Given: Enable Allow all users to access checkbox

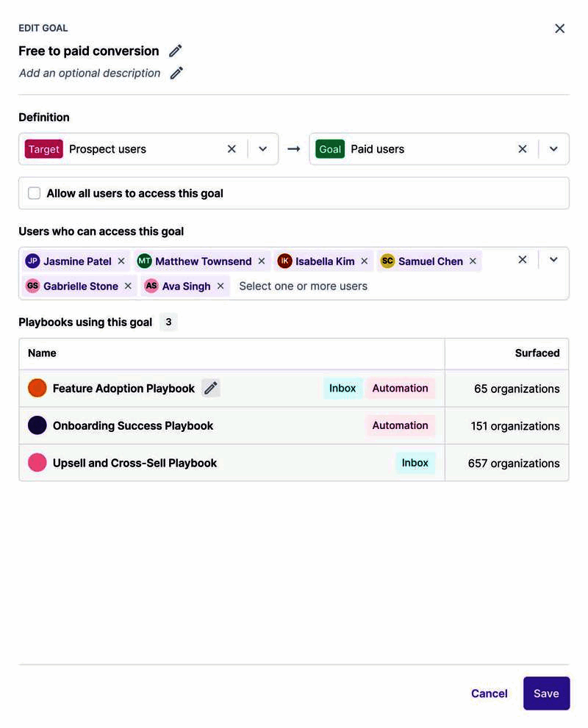Looking at the screenshot, I should coord(35,193).
